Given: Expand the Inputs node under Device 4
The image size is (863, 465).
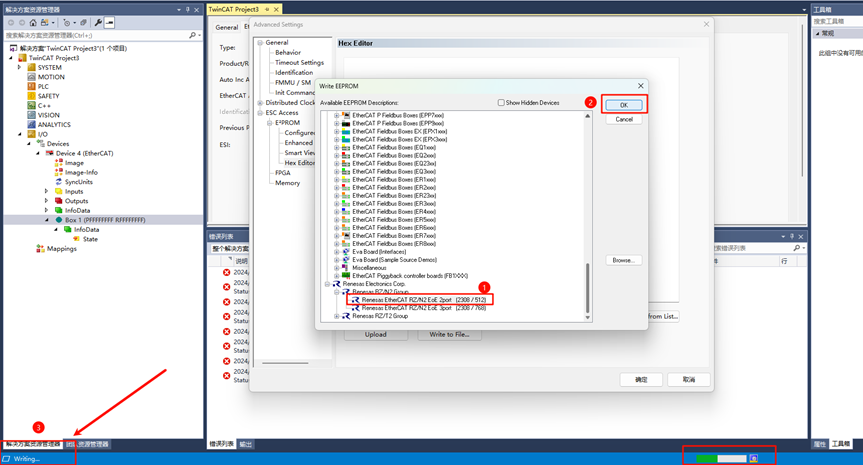Looking at the screenshot, I should (x=47, y=191).
